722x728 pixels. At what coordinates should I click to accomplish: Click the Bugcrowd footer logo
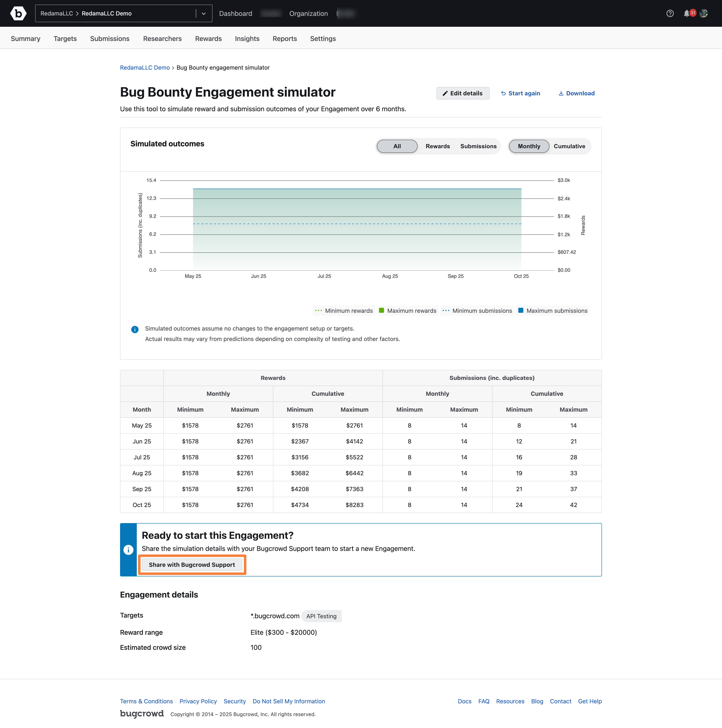point(142,714)
